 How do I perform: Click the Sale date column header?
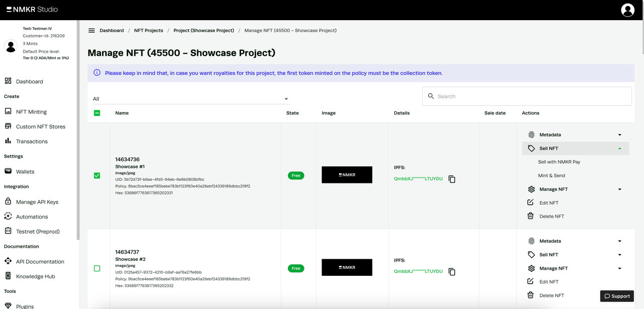pyautogui.click(x=495, y=113)
